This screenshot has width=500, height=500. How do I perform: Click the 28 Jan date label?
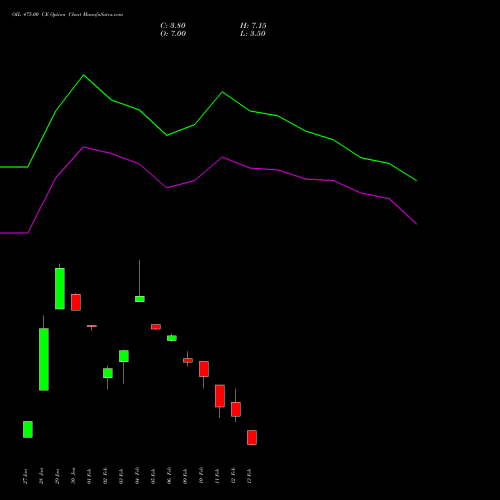[42, 476]
